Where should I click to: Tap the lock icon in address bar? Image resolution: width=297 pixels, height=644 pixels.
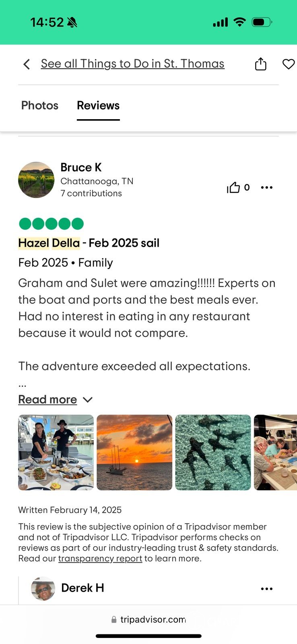pos(114,620)
